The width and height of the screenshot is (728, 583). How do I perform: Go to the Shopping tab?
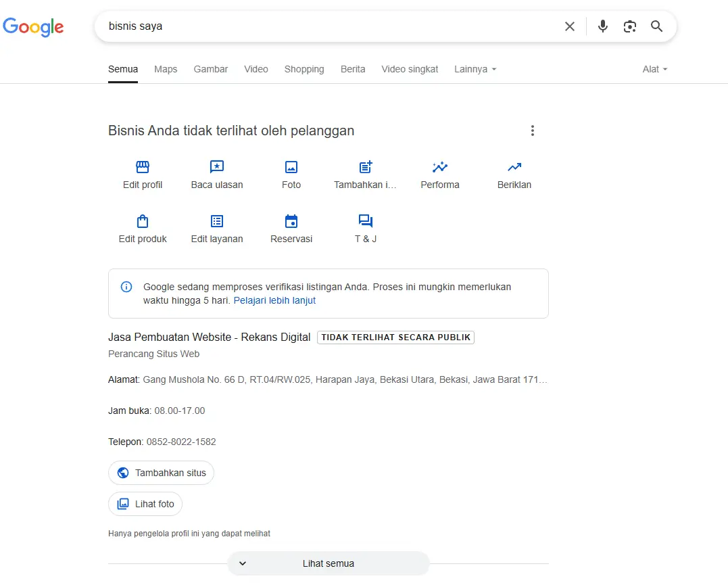point(304,69)
